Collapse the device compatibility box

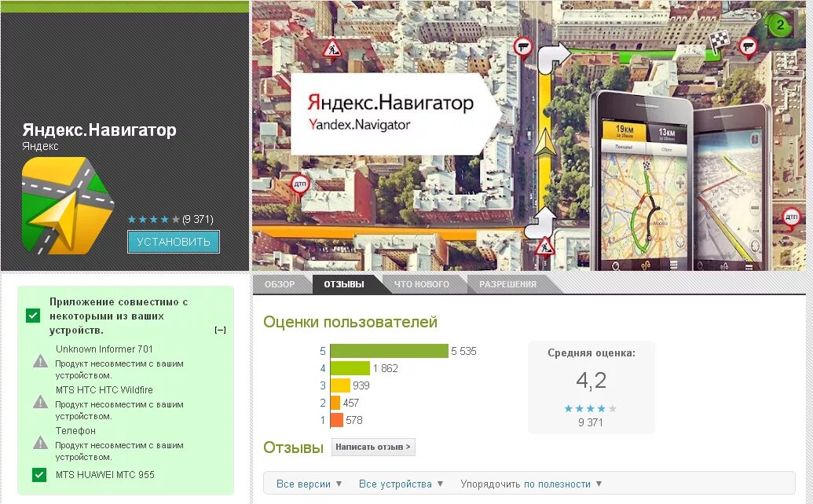(x=221, y=330)
